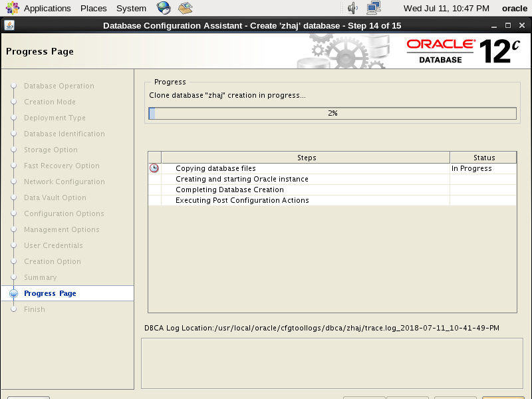The height and width of the screenshot is (399, 532).
Task: Select the Configuration Options step
Action: (64, 213)
